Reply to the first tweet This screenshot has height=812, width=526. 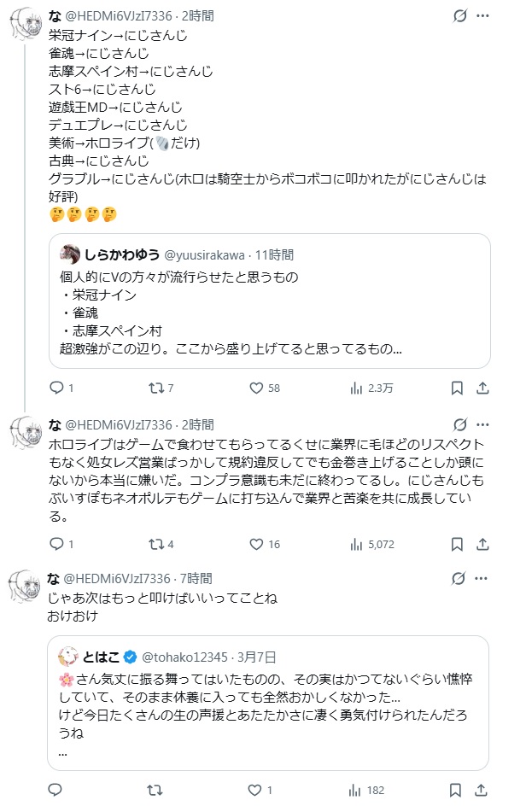point(57,388)
